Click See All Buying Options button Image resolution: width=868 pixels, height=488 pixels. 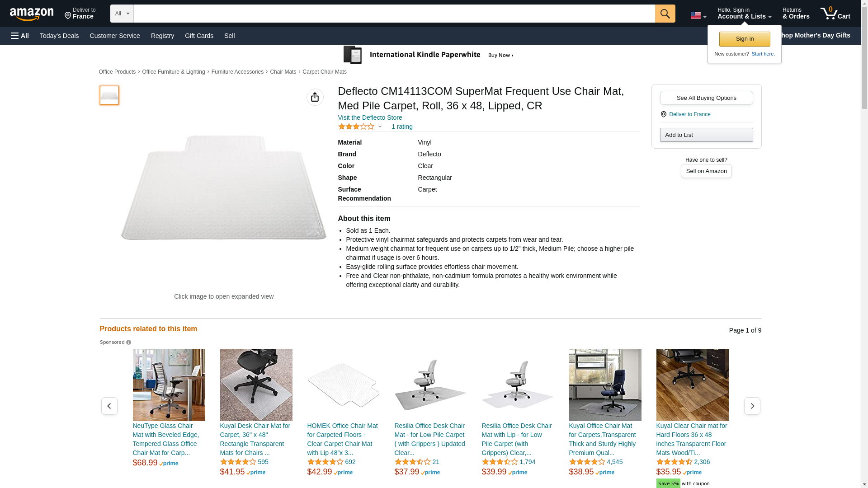click(x=706, y=98)
